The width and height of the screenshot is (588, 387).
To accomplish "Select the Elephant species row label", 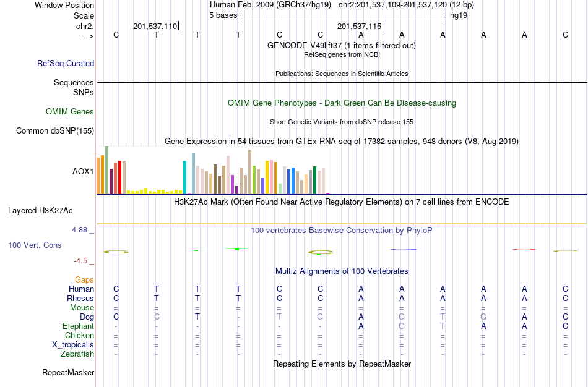I will pyautogui.click(x=79, y=326).
